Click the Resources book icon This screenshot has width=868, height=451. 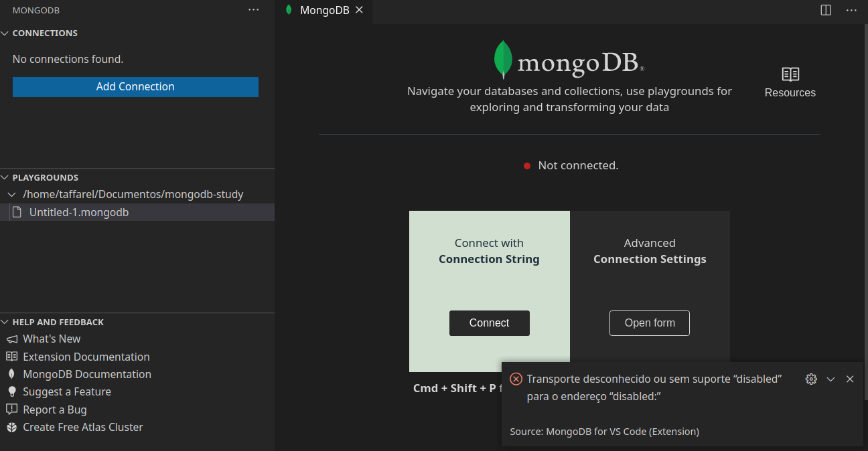pos(790,74)
